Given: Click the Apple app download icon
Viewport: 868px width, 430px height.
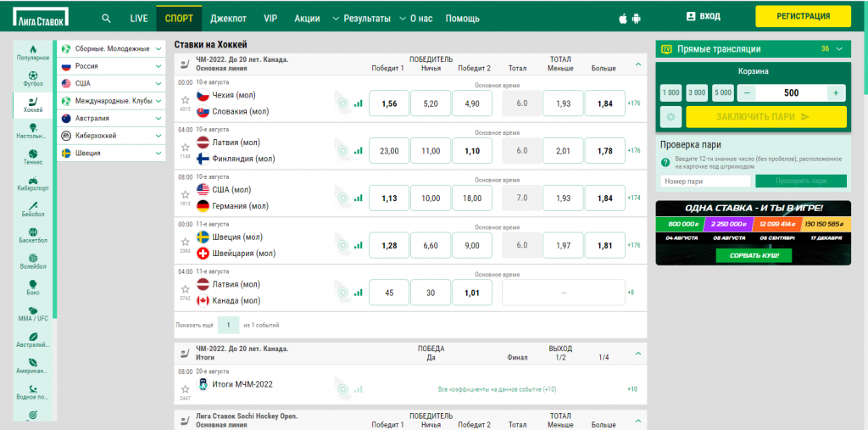Looking at the screenshot, I should click(x=625, y=18).
